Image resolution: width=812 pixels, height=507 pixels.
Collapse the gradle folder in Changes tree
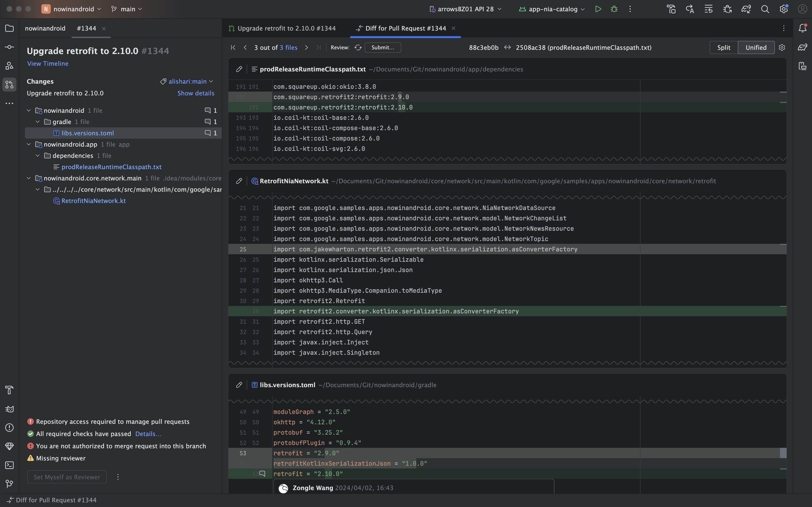(x=38, y=122)
